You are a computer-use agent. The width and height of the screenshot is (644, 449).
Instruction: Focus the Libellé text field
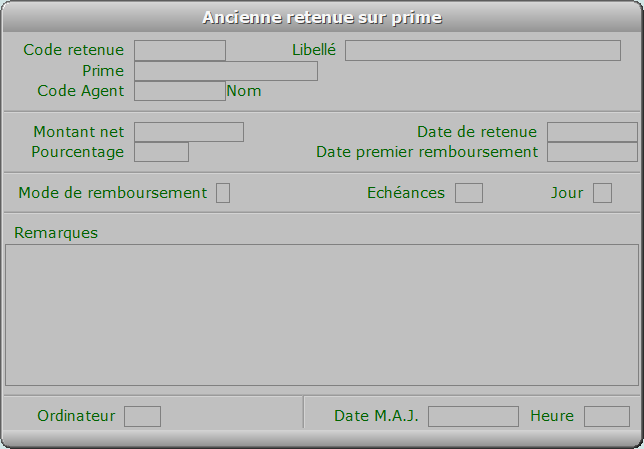pos(483,50)
